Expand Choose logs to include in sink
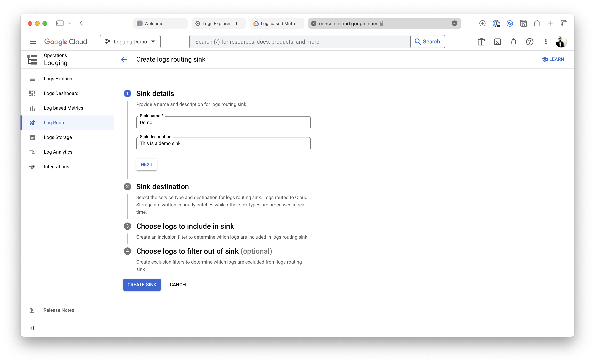 [x=185, y=226]
